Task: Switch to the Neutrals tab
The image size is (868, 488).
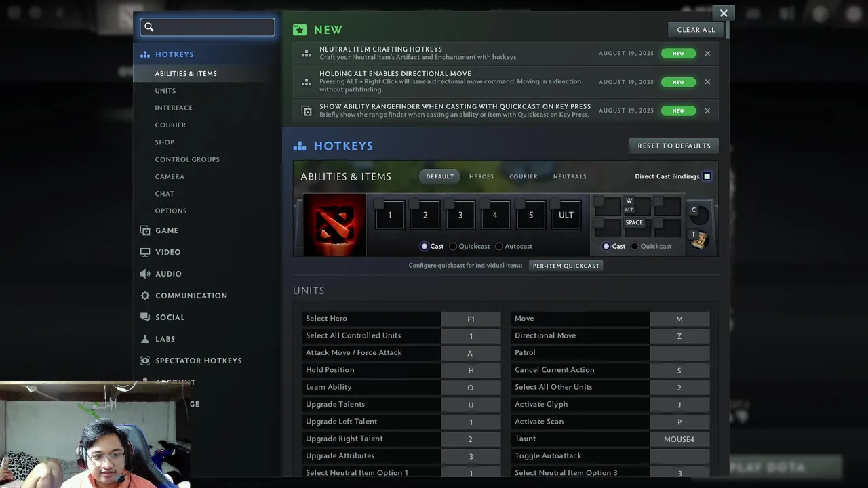Action: [x=570, y=176]
